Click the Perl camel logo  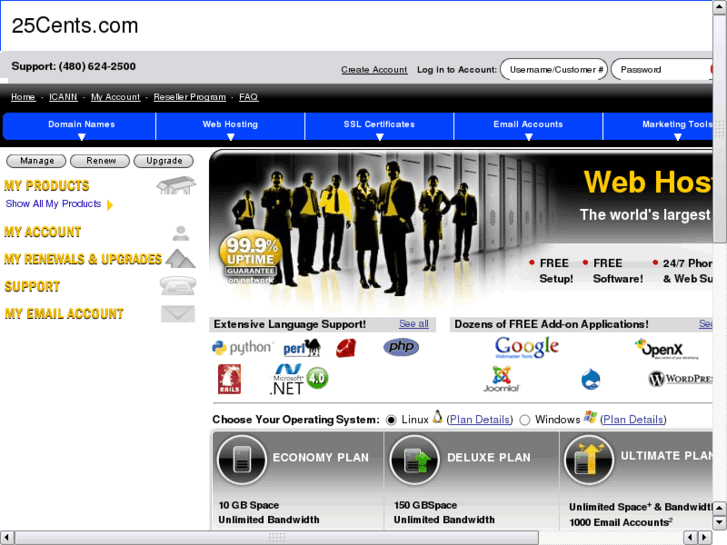point(302,347)
